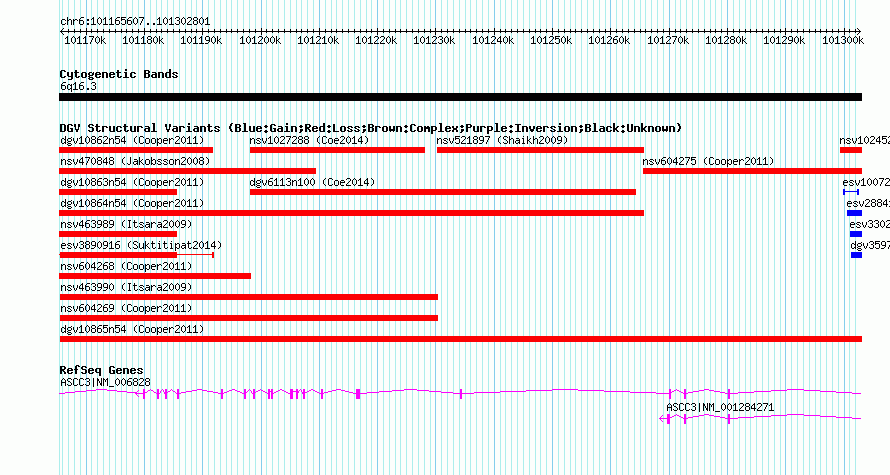Select the 101300k ruler tick label

[x=843, y=40]
